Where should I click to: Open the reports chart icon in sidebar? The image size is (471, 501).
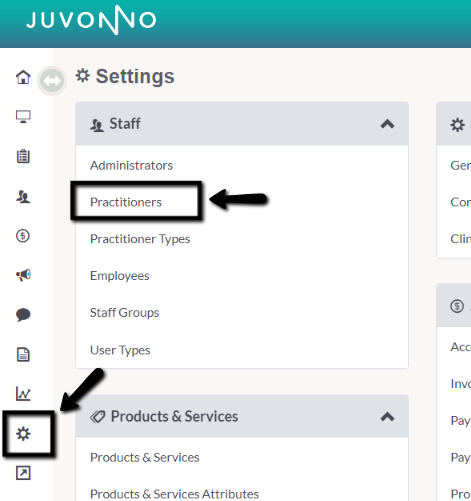coord(23,394)
